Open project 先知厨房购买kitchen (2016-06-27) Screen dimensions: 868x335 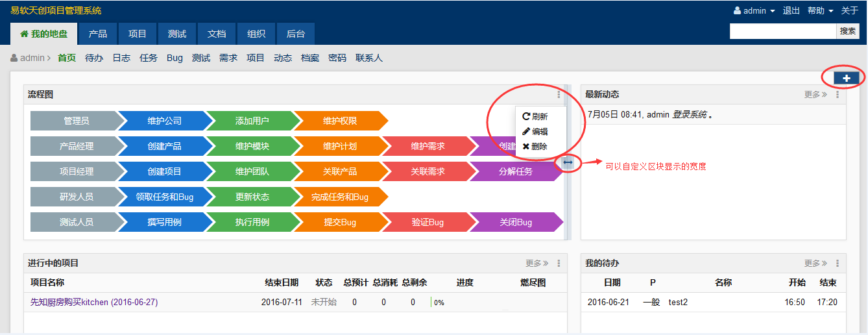[94, 302]
